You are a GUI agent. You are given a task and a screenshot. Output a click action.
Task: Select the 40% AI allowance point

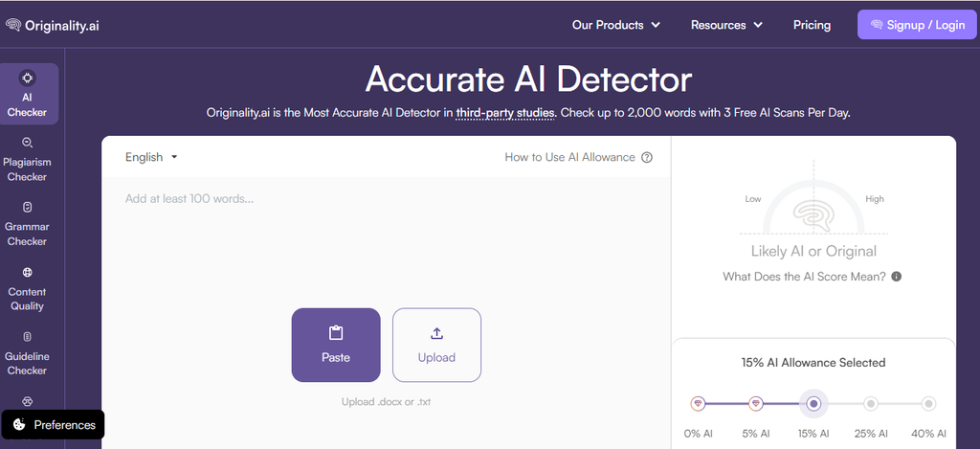click(928, 404)
